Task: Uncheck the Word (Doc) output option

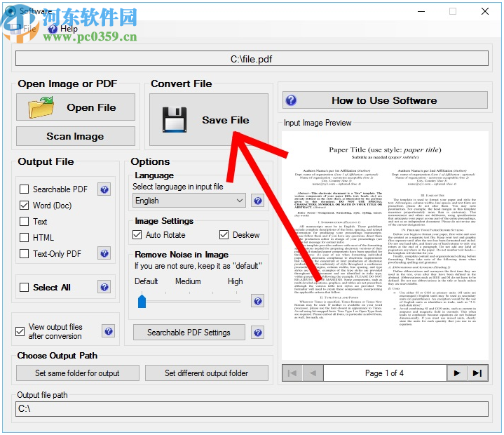Action: [x=24, y=206]
